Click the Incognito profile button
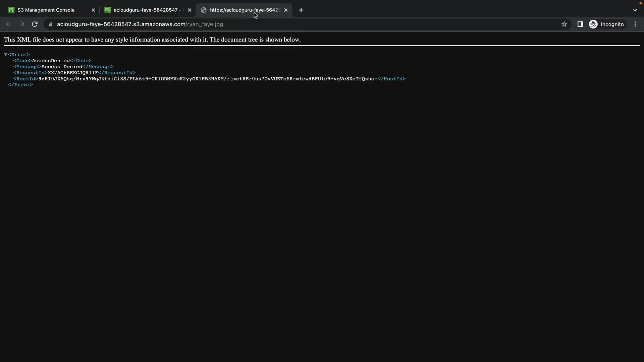644x362 pixels. [x=606, y=24]
